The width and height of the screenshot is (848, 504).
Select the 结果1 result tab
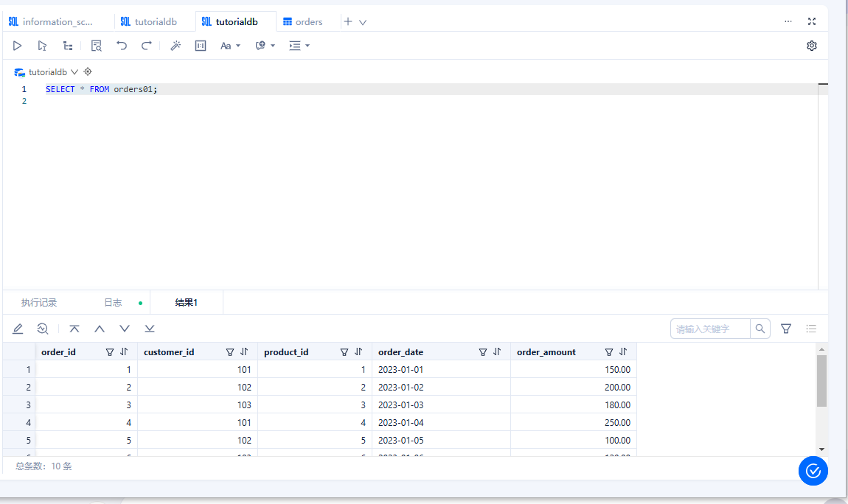click(186, 303)
